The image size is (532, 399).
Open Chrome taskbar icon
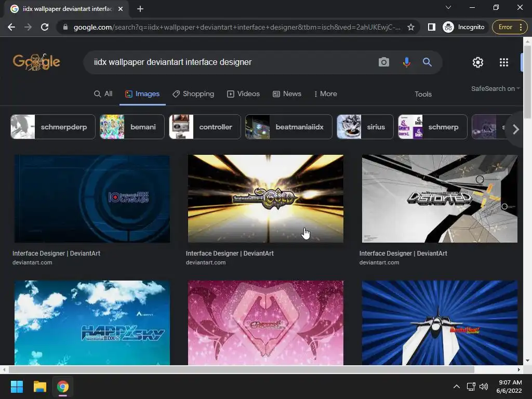(x=63, y=387)
